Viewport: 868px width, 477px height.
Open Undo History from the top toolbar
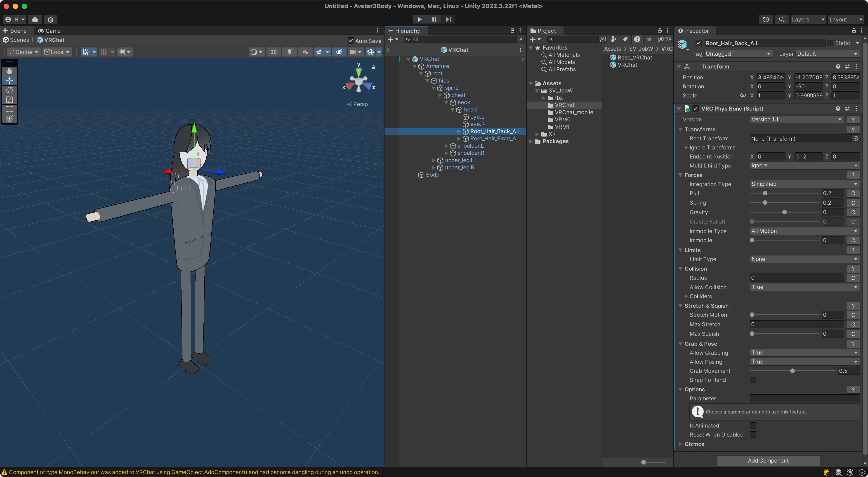(766, 19)
